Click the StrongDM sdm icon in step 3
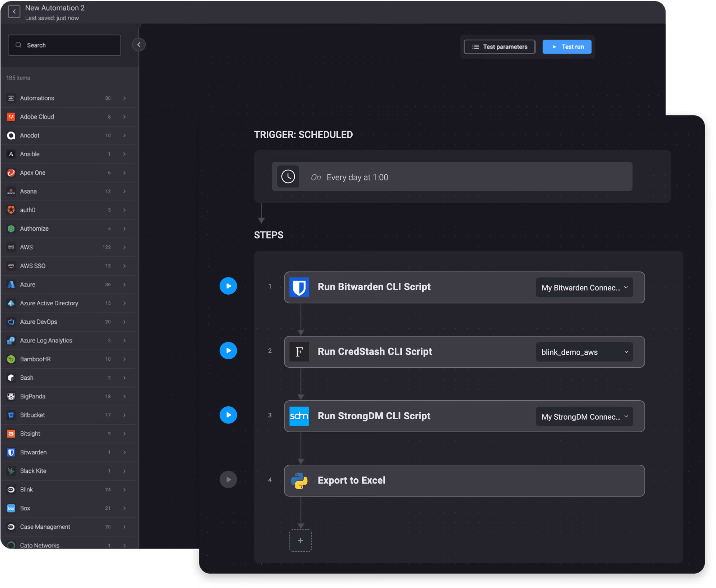 [299, 417]
